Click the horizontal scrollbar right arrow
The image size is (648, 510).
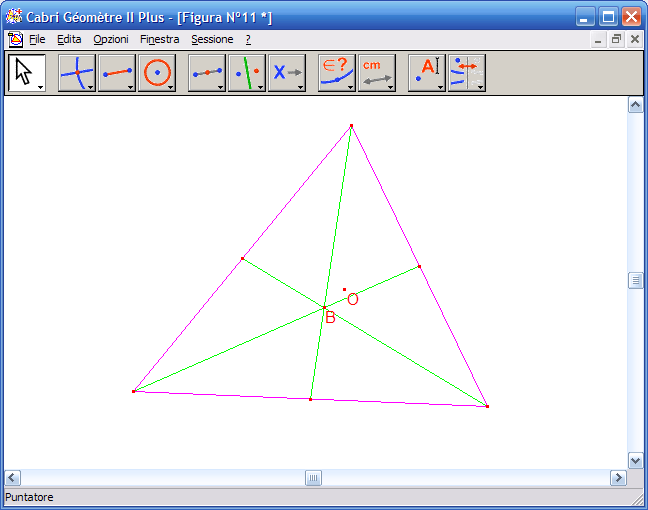tap(618, 478)
